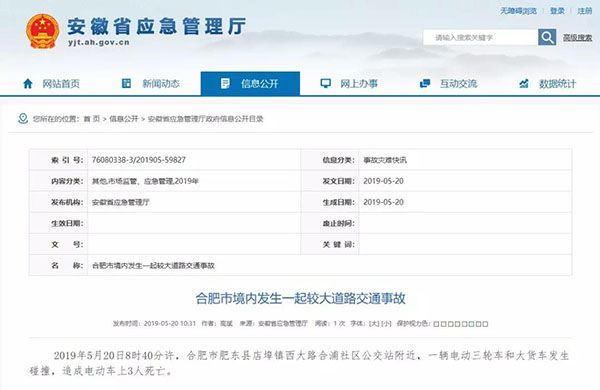Pick the first 保护视力色 color swatch
The image size is (600, 390).
coord(437,324)
